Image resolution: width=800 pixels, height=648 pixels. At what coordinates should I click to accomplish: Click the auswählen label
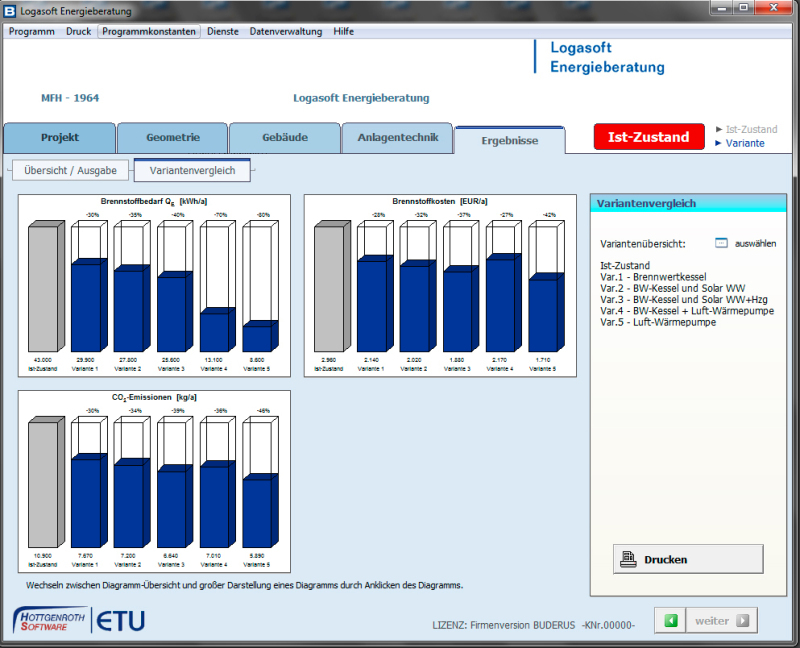coord(756,244)
